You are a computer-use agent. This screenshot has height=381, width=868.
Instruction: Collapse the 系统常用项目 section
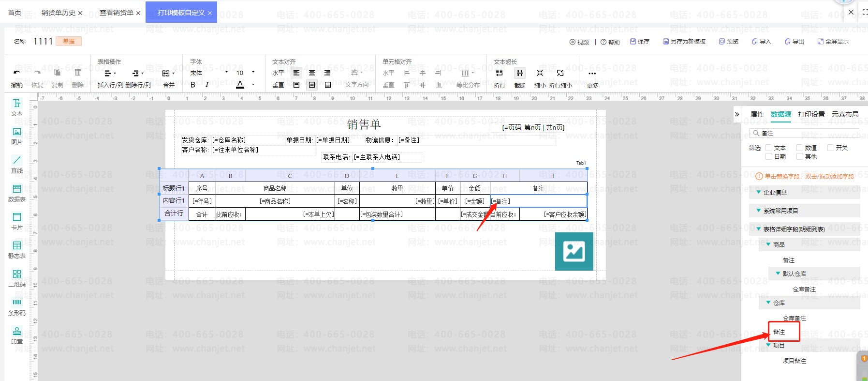(x=758, y=211)
